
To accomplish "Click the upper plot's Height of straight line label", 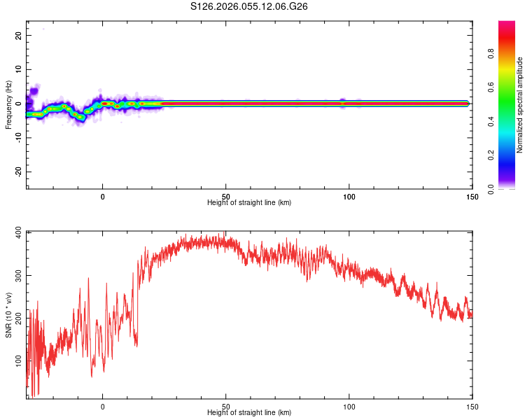I will point(249,202).
